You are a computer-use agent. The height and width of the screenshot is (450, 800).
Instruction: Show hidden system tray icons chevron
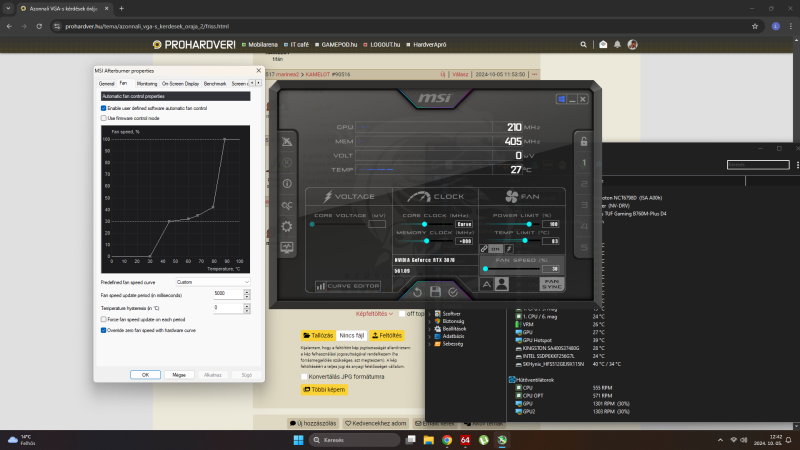720,440
